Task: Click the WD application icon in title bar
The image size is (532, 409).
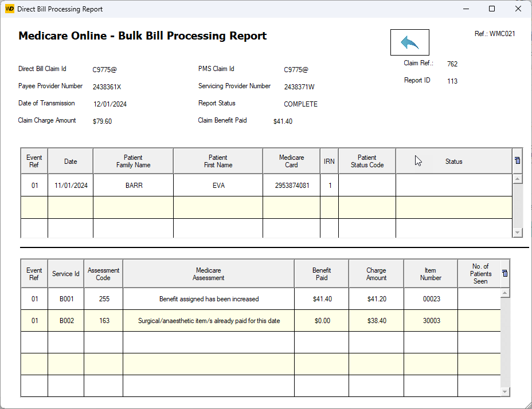Action: [10, 9]
